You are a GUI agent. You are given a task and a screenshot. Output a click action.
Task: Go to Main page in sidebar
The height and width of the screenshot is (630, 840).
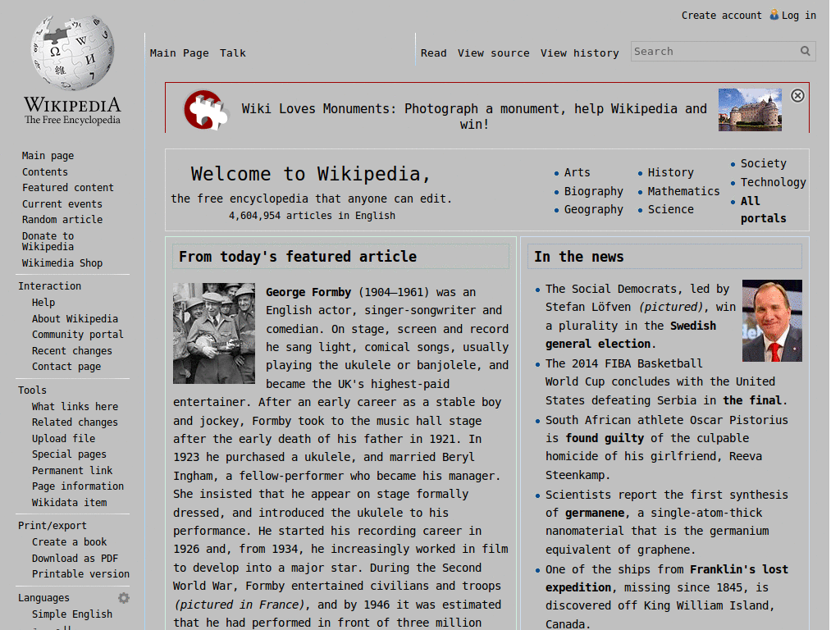[48, 156]
